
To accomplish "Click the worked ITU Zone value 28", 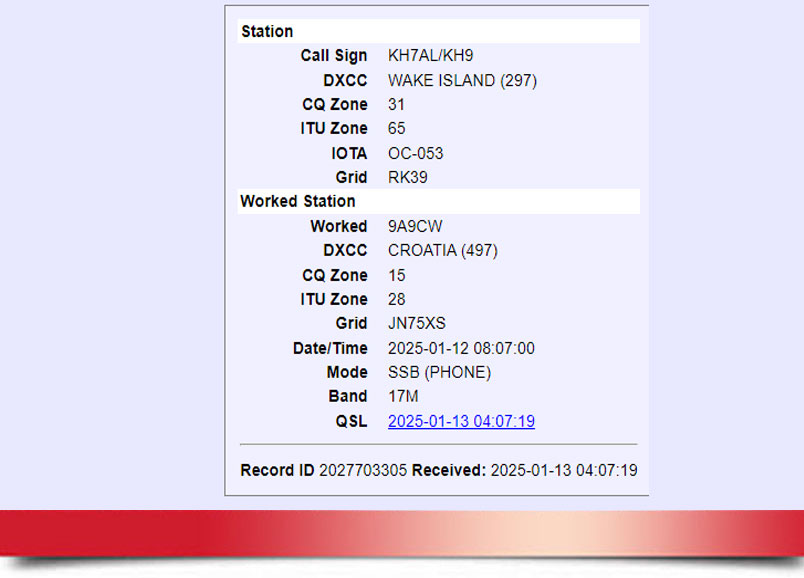I will tap(397, 300).
